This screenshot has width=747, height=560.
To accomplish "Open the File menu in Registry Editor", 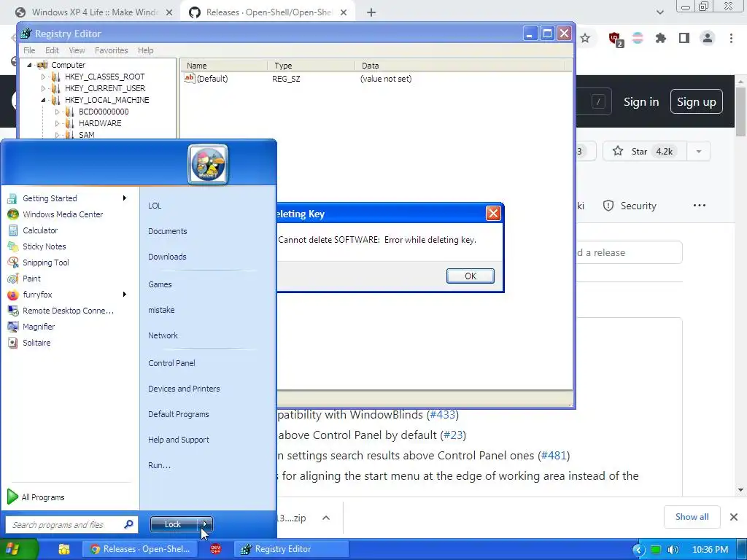I will pos(29,50).
